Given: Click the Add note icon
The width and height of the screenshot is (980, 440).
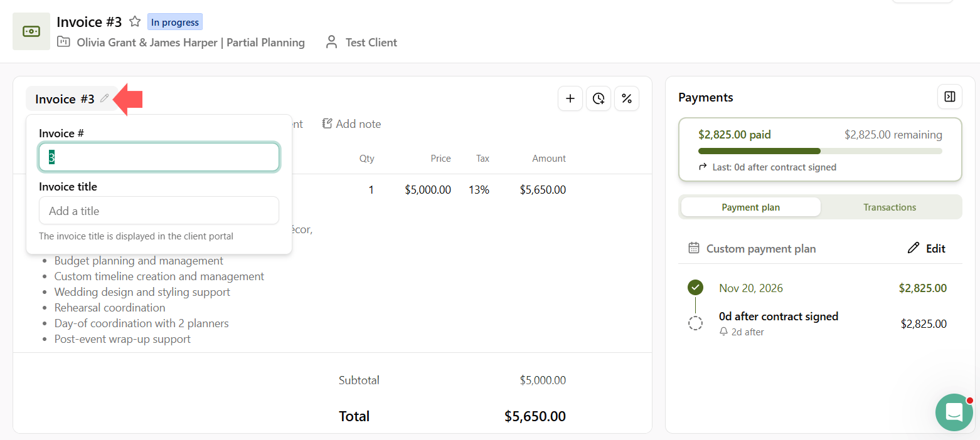Looking at the screenshot, I should pos(327,123).
